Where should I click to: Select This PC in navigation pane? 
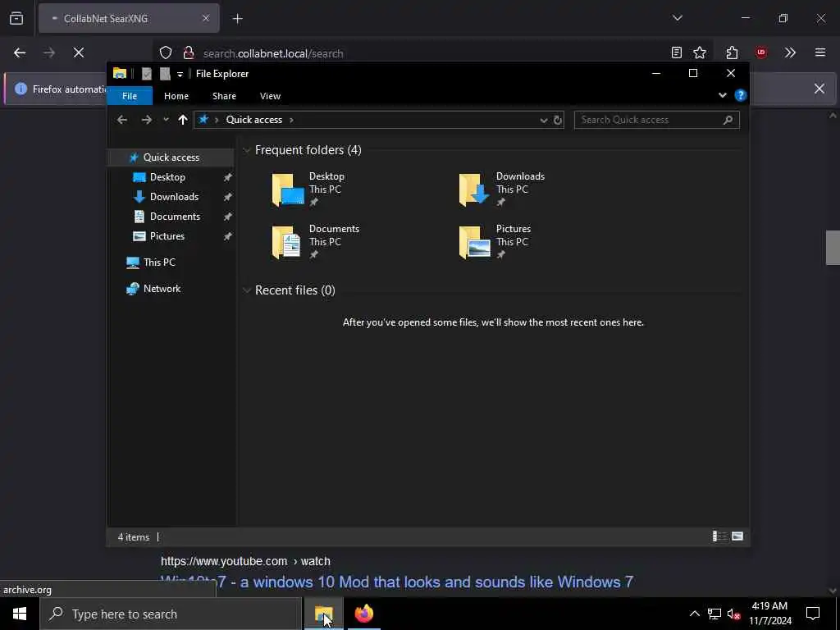click(159, 262)
